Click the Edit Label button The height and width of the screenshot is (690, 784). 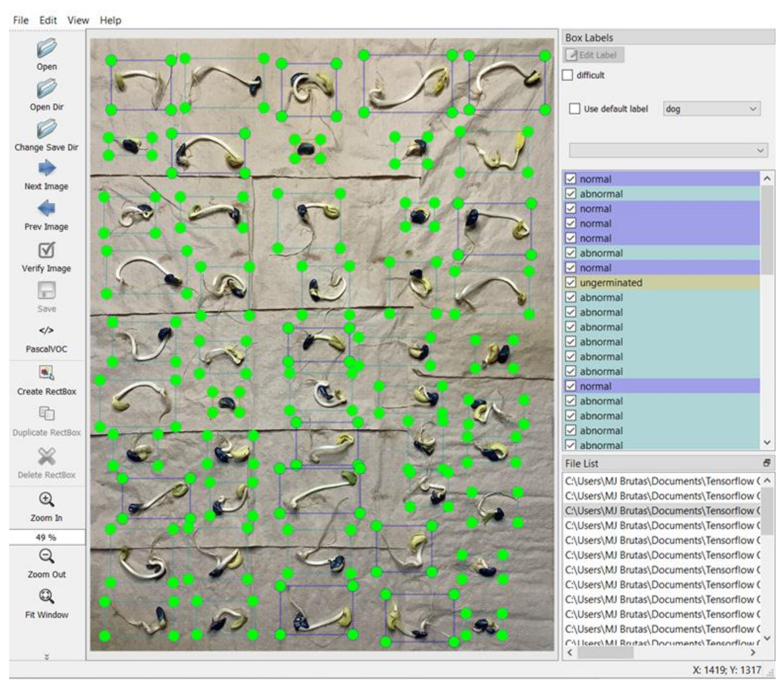click(594, 55)
